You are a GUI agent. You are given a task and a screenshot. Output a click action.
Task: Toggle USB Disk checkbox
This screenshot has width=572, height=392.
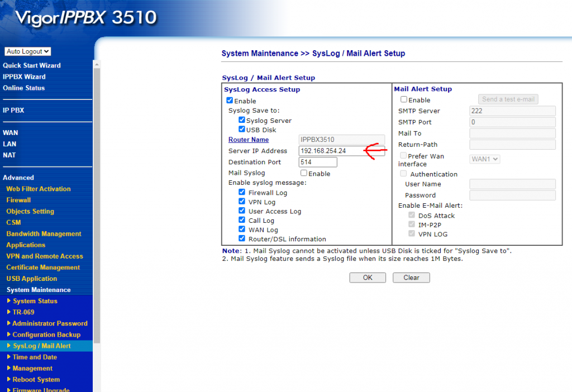pyautogui.click(x=241, y=129)
